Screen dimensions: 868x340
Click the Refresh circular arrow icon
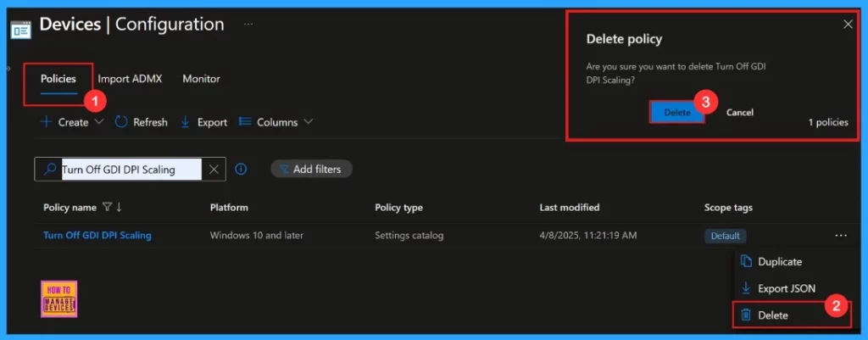121,122
